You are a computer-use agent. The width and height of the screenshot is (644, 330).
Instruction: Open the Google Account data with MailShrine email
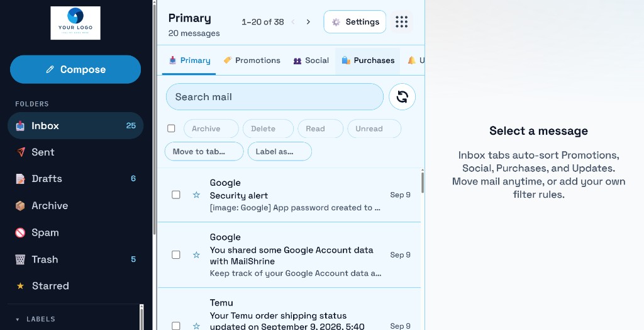point(289,255)
